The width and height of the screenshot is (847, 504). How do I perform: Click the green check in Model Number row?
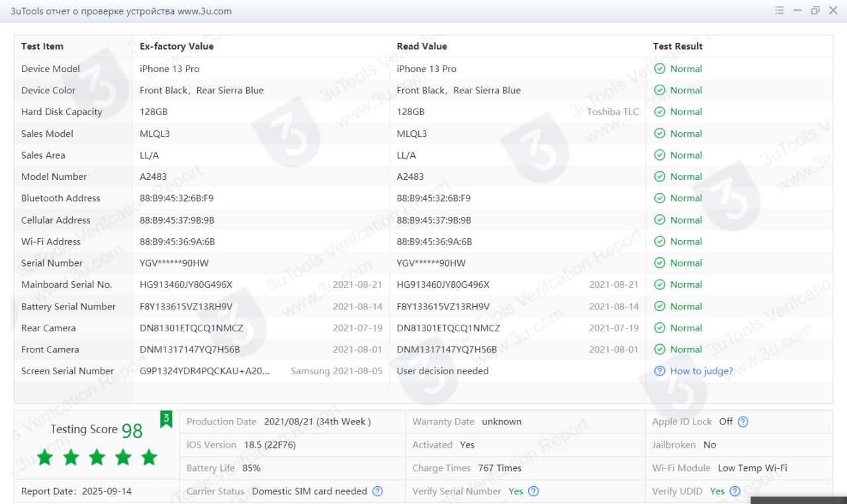(x=659, y=177)
